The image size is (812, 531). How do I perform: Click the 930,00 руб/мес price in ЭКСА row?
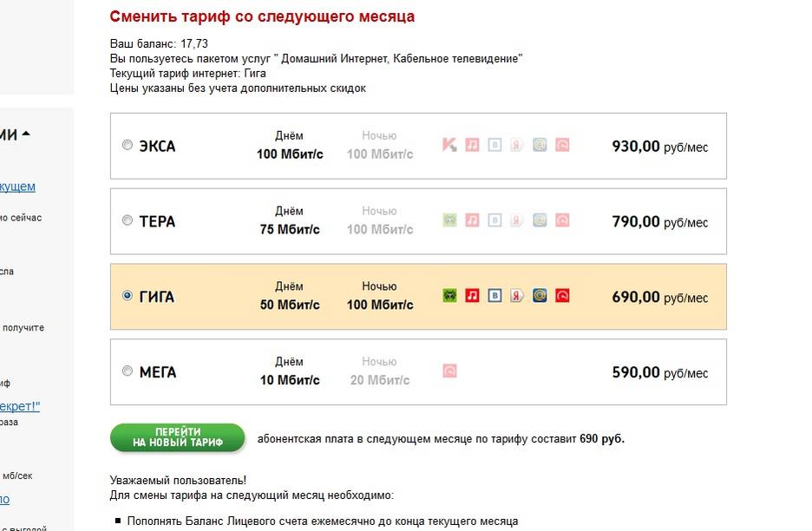[x=659, y=147]
